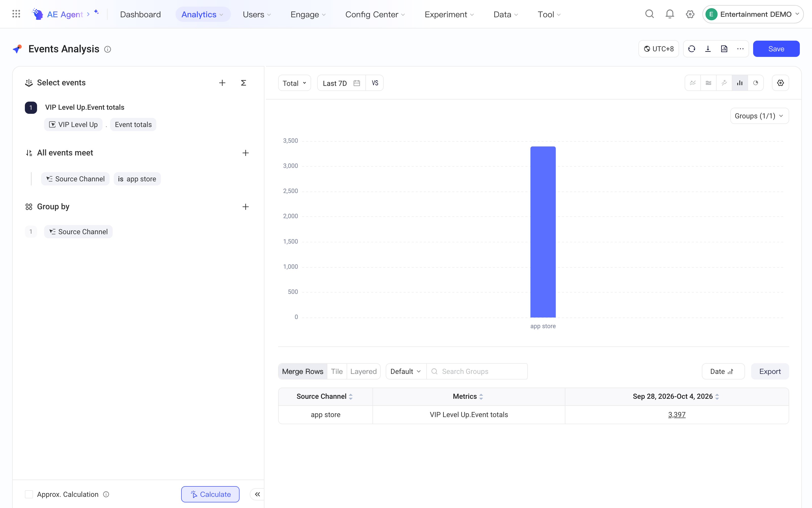Open the notifications bell
The height and width of the screenshot is (508, 812).
pos(670,14)
